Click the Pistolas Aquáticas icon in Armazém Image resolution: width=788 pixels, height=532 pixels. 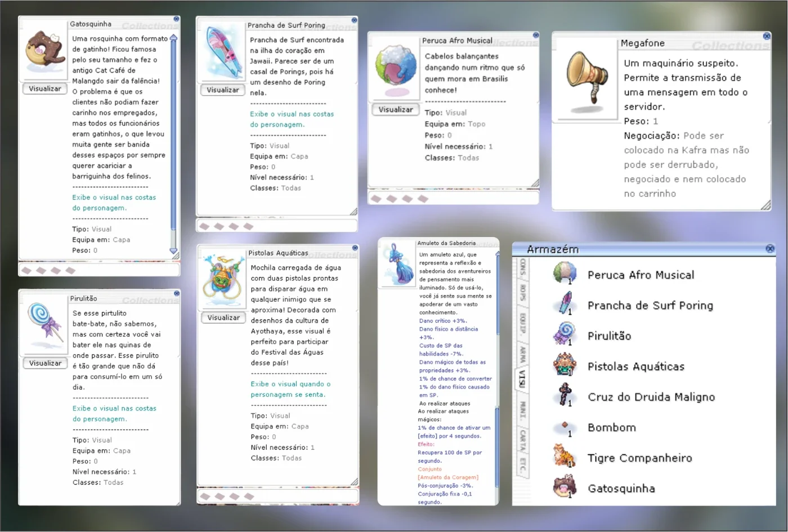(x=565, y=365)
